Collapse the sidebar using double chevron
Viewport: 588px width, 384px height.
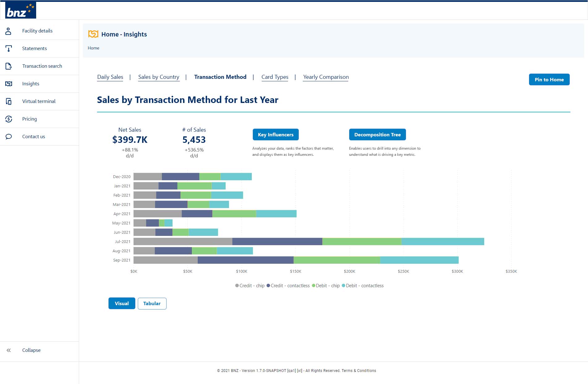pyautogui.click(x=9, y=350)
